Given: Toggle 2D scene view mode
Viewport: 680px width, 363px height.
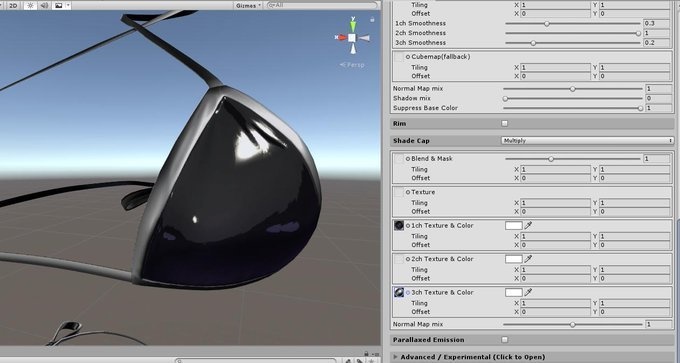Looking at the screenshot, I should click(x=13, y=6).
